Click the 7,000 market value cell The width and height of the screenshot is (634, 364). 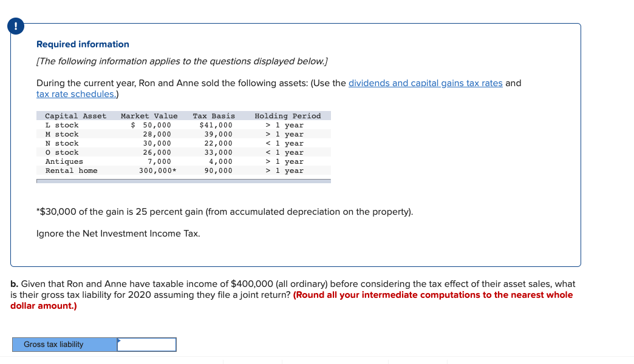(159, 161)
